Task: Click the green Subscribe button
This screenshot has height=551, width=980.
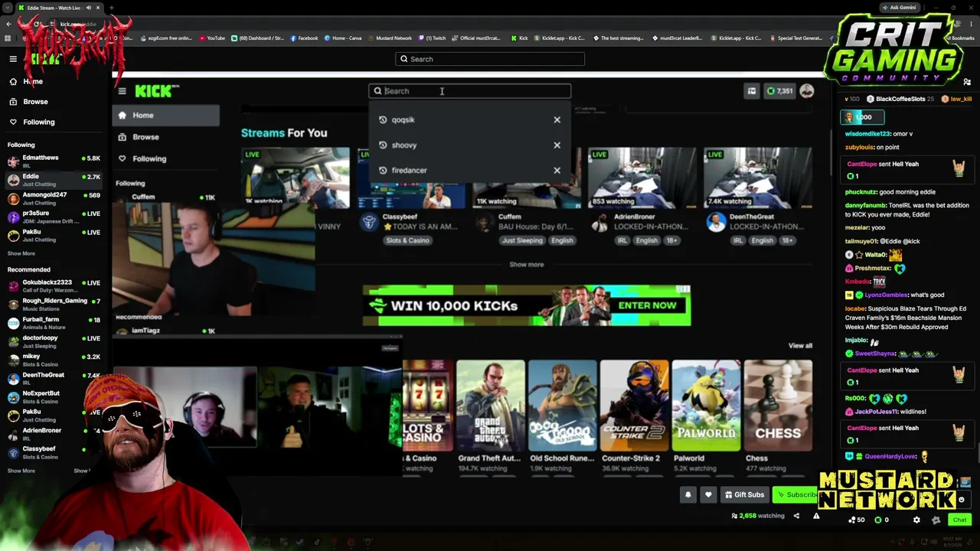Action: (795, 494)
